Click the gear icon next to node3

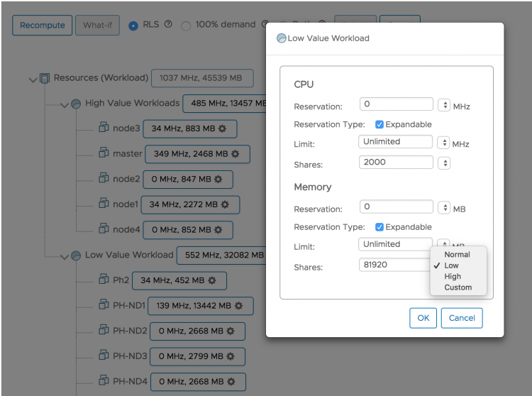(x=222, y=128)
